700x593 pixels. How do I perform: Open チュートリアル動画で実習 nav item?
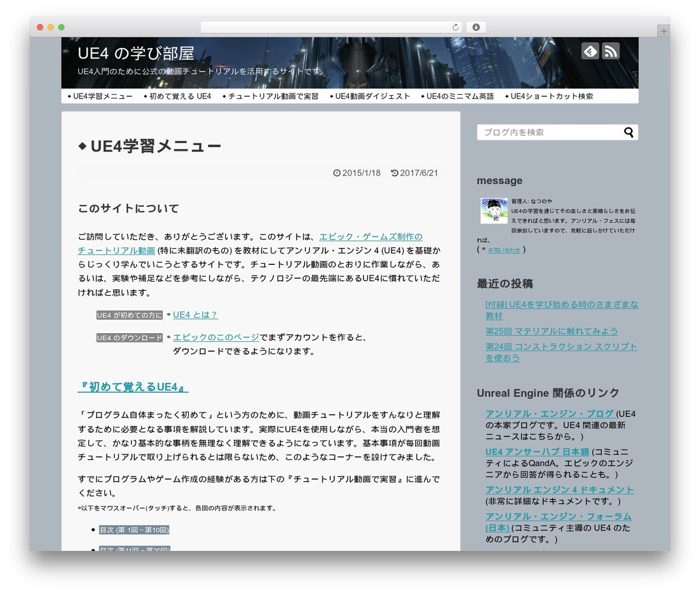click(270, 96)
